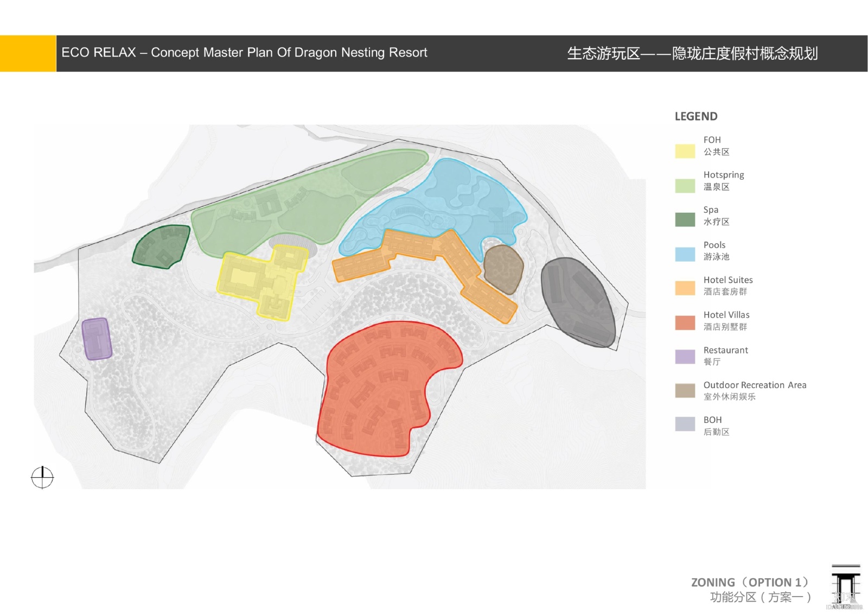Click the 水疗区 label under Spa
The width and height of the screenshot is (868, 614).
(x=717, y=221)
